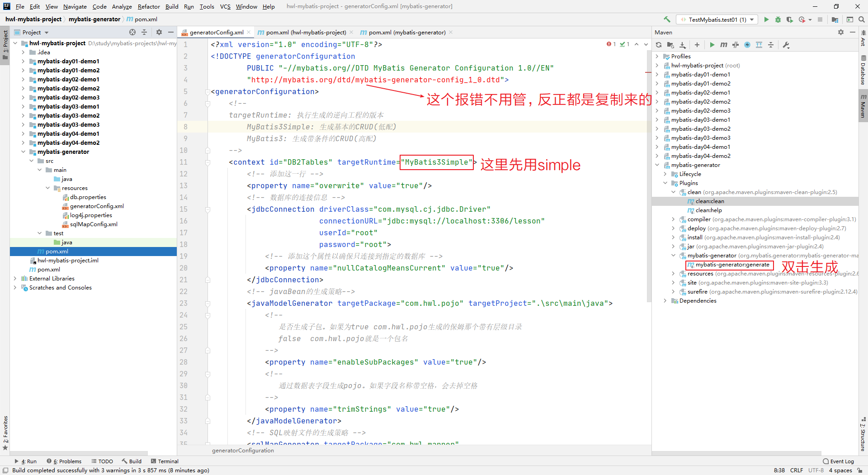Execute Maven goal 'm' icon
This screenshot has height=475, width=868.
[724, 45]
